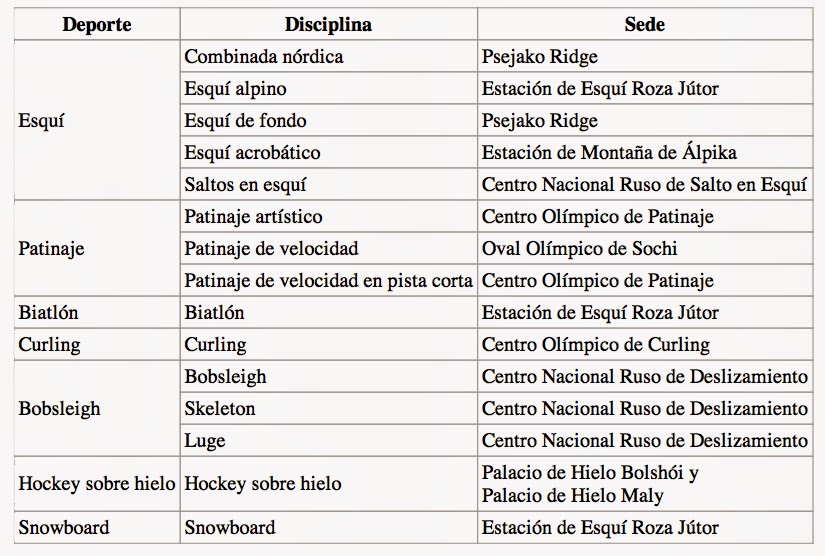The height and width of the screenshot is (556, 825).
Task: Select the Skeleton discipline cell
Action: (220, 409)
